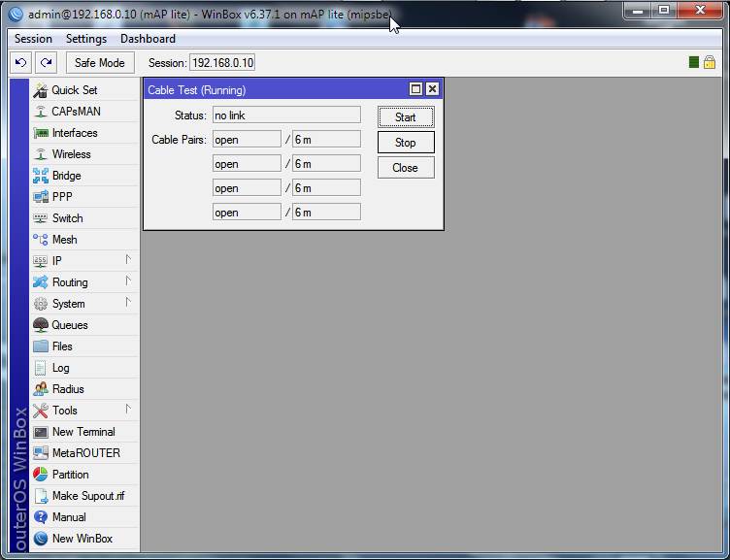The width and height of the screenshot is (730, 560).
Task: Launch New Terminal icon
Action: point(41,432)
